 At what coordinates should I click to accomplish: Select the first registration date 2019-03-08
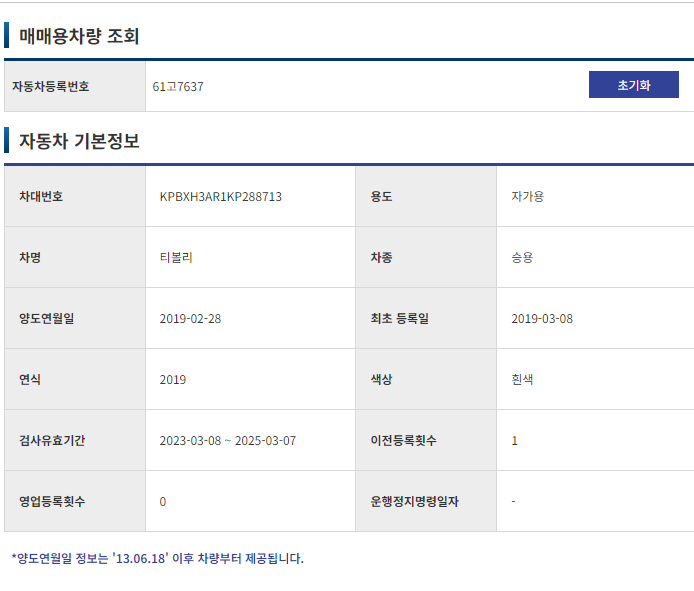[542, 318]
